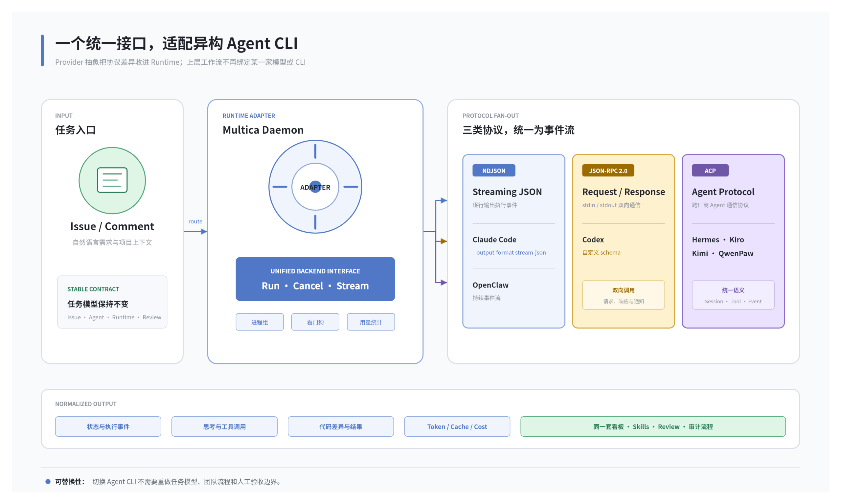The image size is (841, 504).
Task: Click the 持续事件流 caption
Action: point(486,298)
